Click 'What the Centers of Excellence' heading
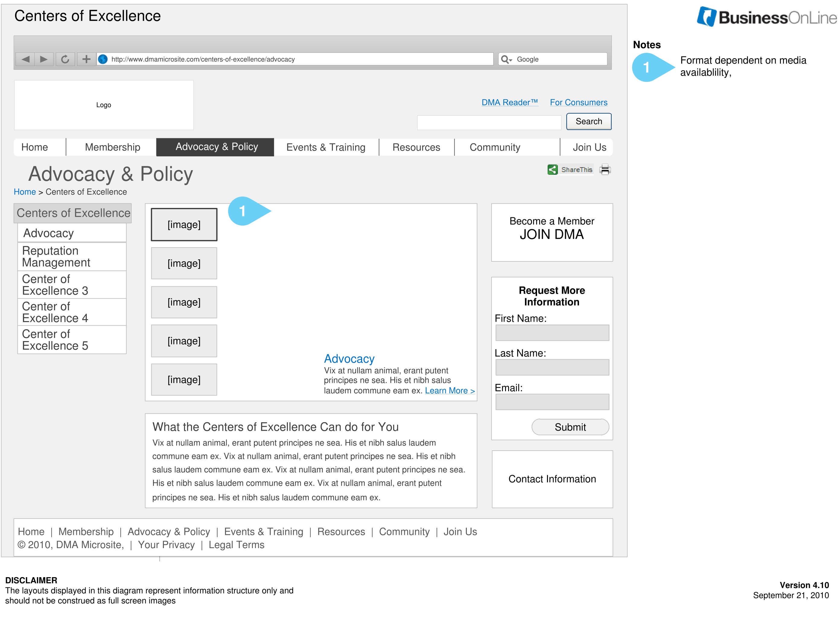The width and height of the screenshot is (840, 623). (x=275, y=427)
